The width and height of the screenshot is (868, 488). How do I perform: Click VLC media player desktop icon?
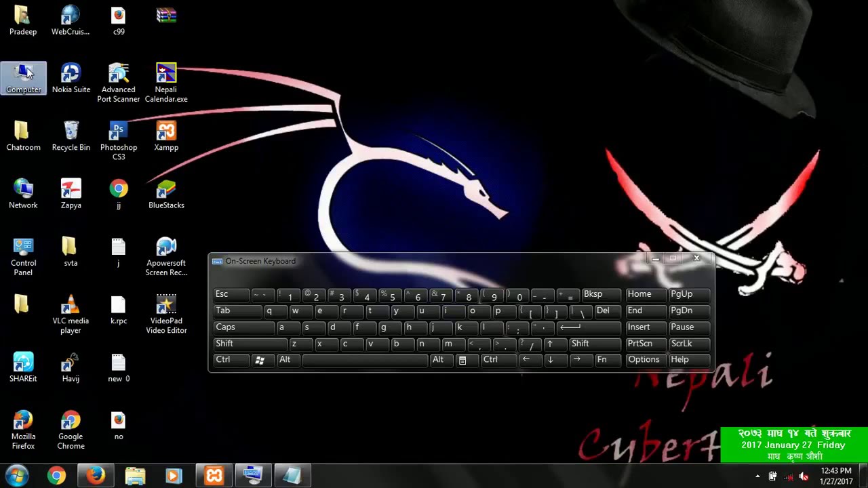pyautogui.click(x=71, y=314)
